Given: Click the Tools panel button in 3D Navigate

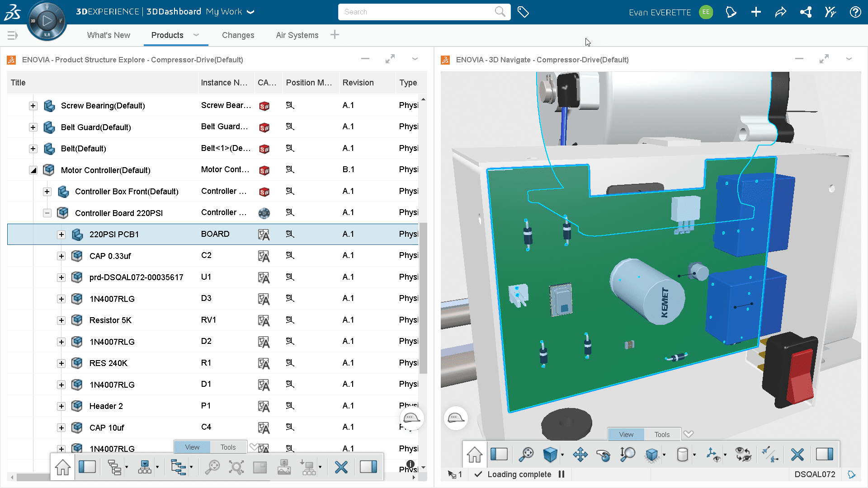Looking at the screenshot, I should point(660,433).
